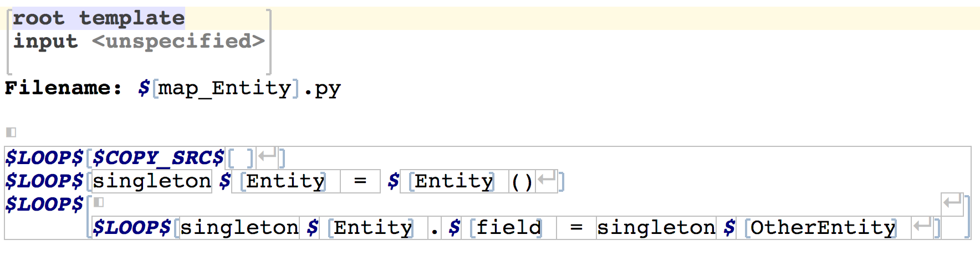Click 'singleton' right after the nested $LOOP$
980x255 pixels.
coord(239,228)
